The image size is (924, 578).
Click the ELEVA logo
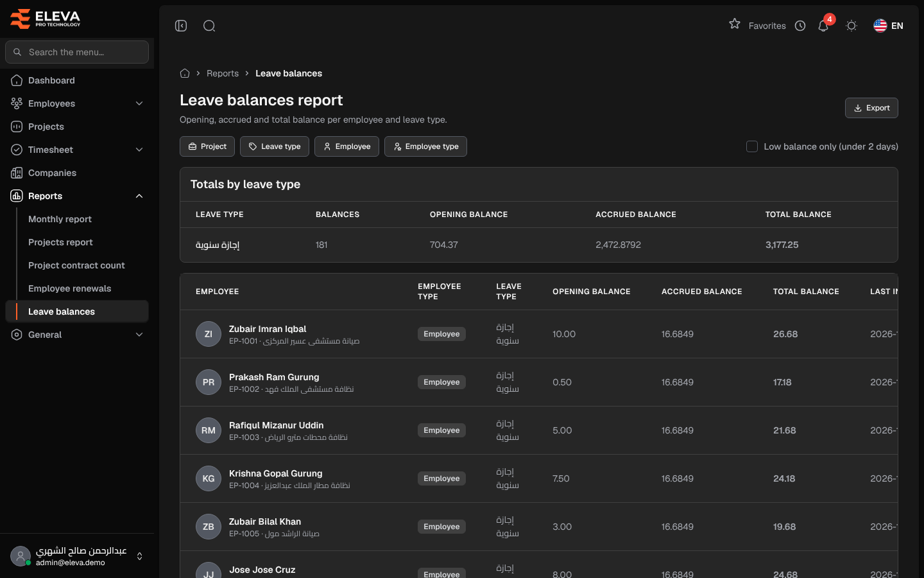[46, 19]
